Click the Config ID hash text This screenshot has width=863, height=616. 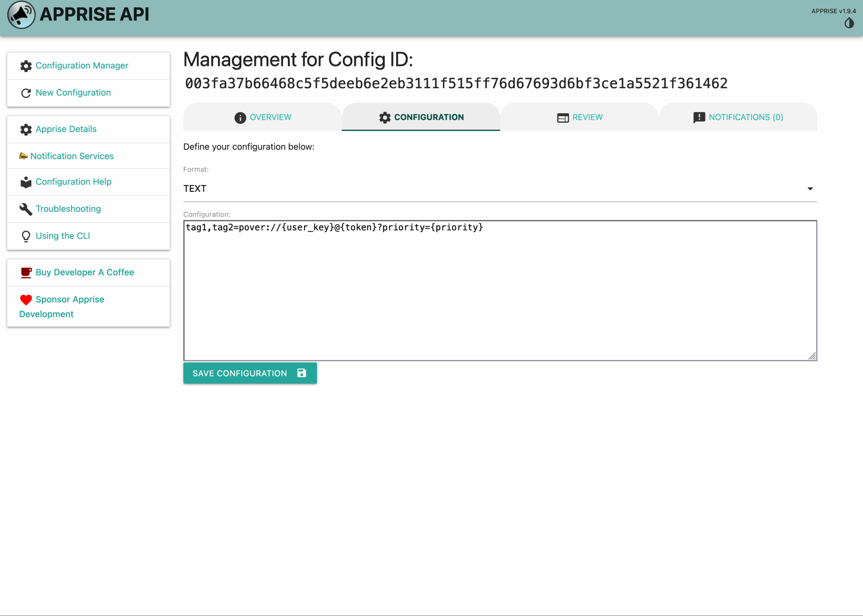click(x=456, y=84)
